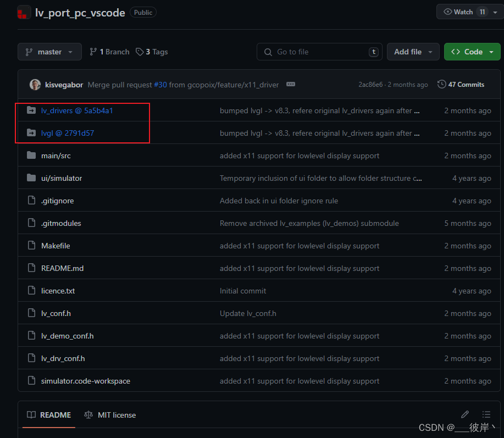Click the repository owner avatar icon

coord(24,12)
